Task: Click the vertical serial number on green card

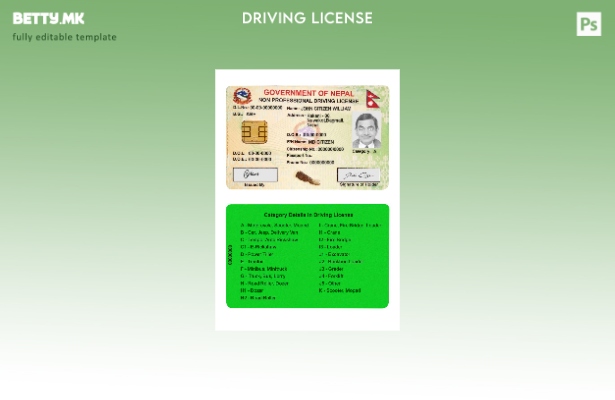Action: point(230,255)
